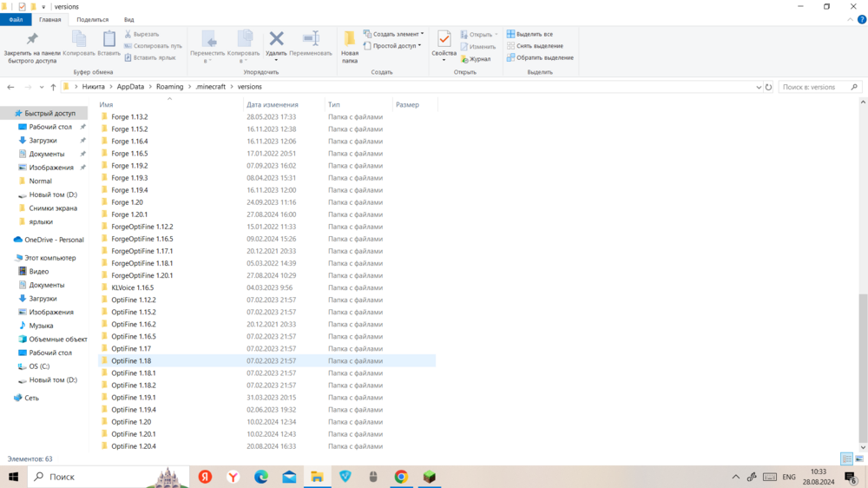
Task: Open Minecraft launcher on taskbar
Action: click(x=430, y=477)
